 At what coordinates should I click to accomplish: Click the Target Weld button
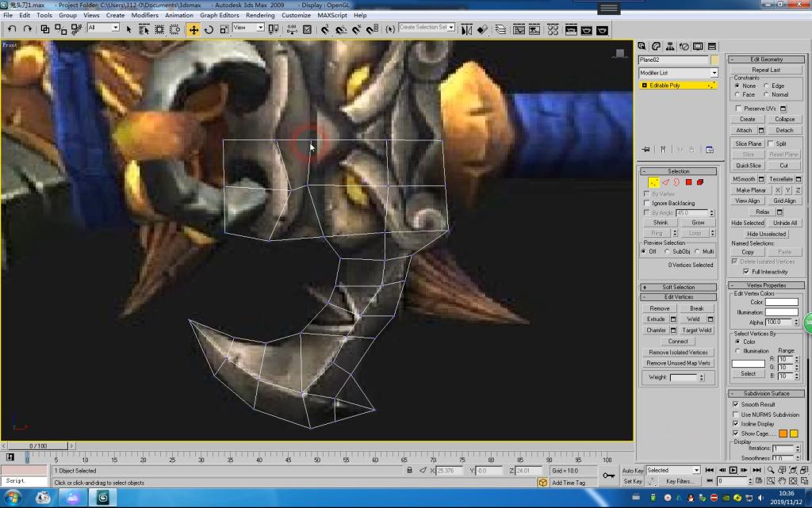(x=696, y=330)
